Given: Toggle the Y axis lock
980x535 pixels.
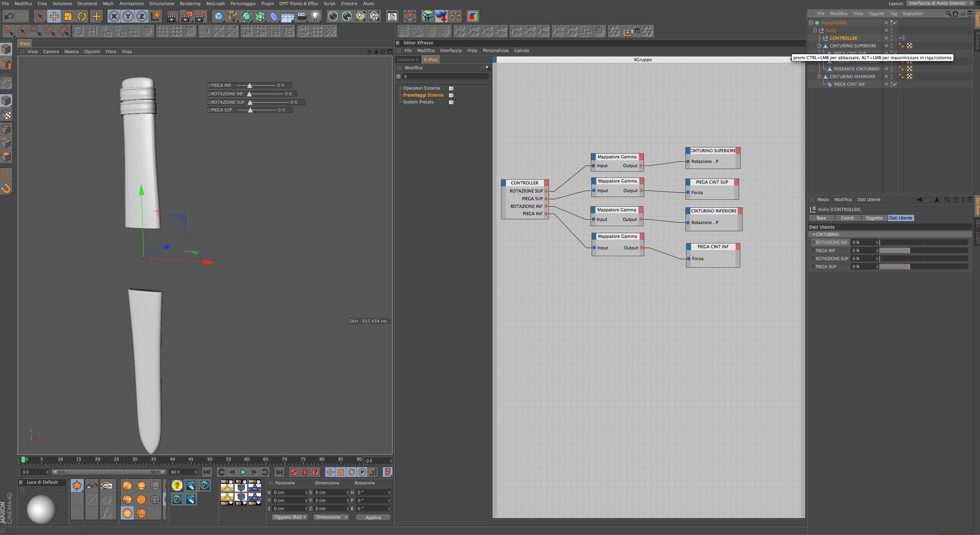Looking at the screenshot, I should 128,16.
